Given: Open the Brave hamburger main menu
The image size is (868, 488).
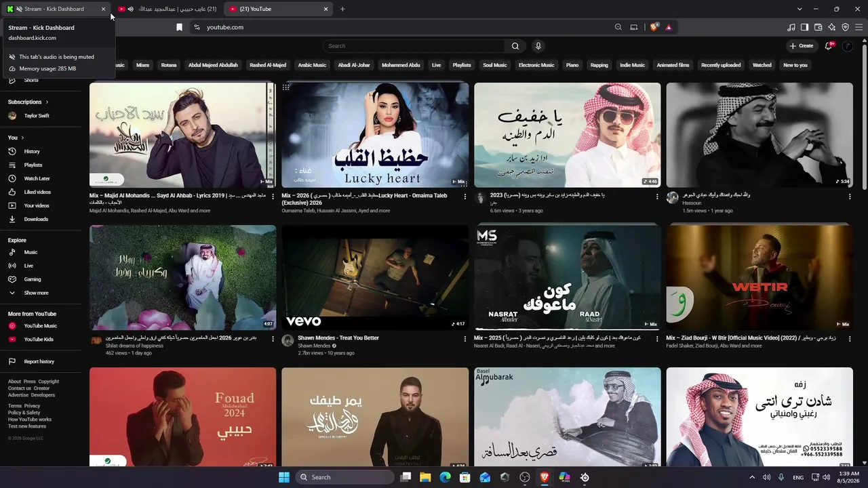Looking at the screenshot, I should click(x=859, y=27).
